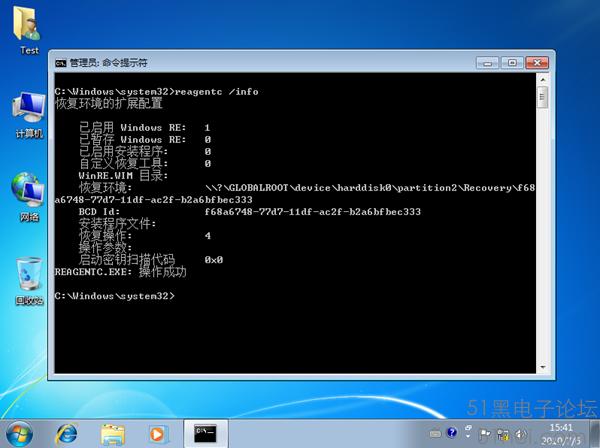Viewport: 600px width, 448px height.
Task: Click the console scrollbar down arrow
Action: click(543, 367)
